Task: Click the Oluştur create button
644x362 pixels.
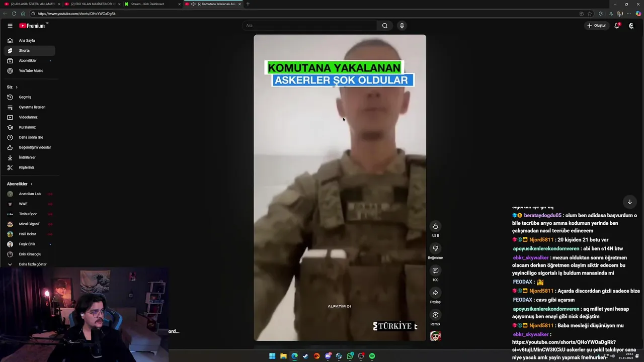Action: 597,26
